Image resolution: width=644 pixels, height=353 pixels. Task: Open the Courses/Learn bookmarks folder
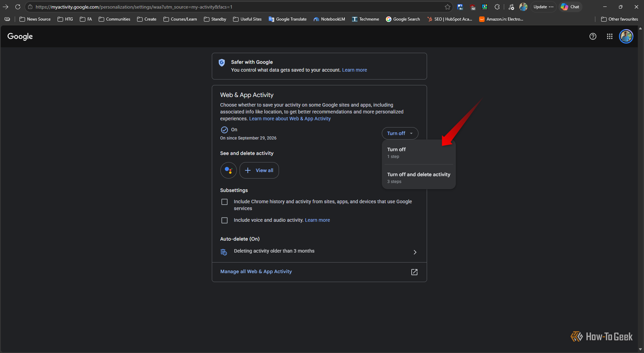[180, 19]
